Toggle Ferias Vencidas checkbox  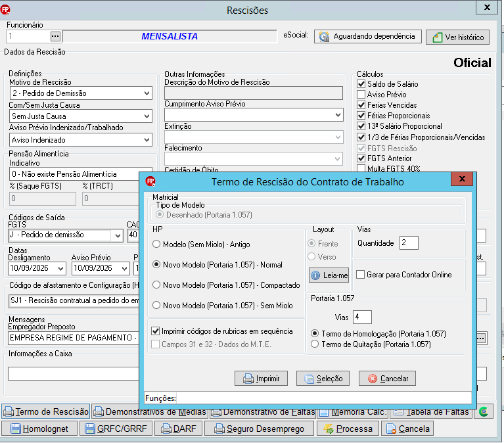(361, 105)
